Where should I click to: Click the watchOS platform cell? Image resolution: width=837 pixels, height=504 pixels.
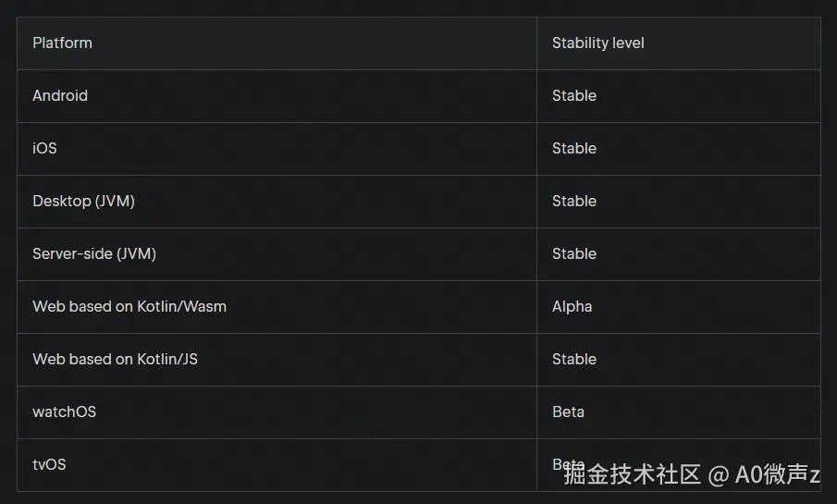coord(64,412)
